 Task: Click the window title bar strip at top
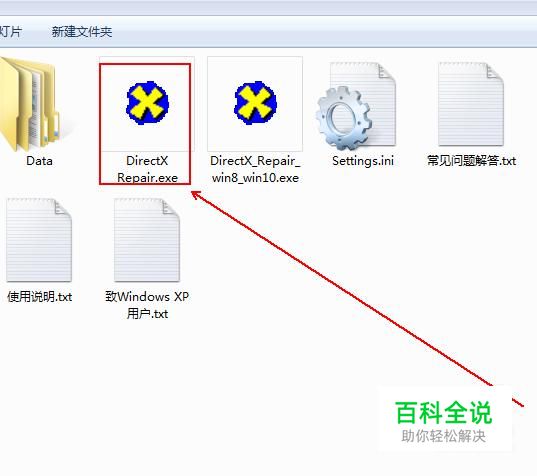[268, 8]
